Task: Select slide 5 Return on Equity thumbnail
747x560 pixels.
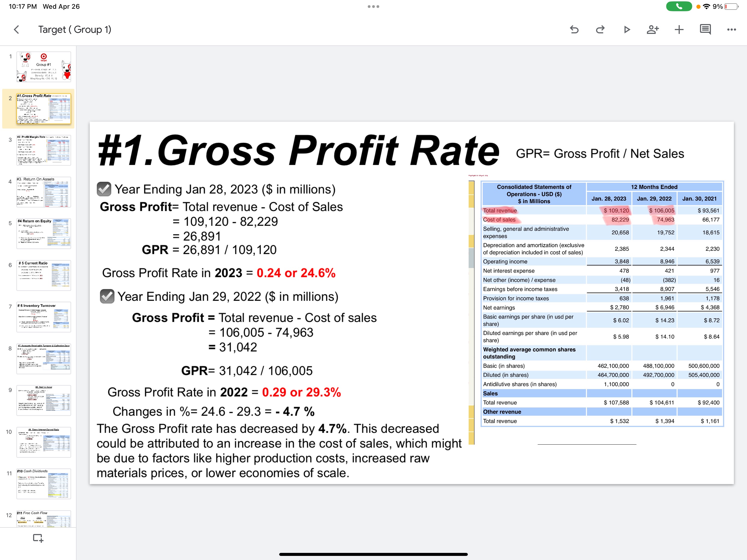Action: click(x=43, y=234)
